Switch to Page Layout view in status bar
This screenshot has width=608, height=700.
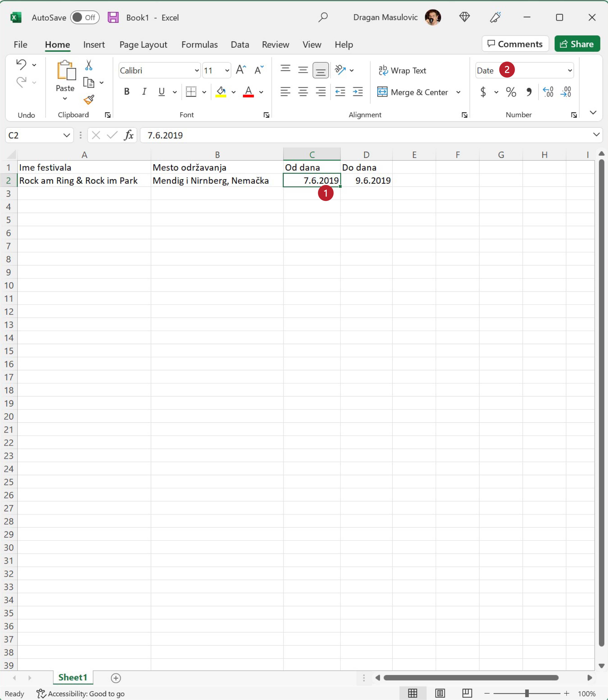(440, 693)
